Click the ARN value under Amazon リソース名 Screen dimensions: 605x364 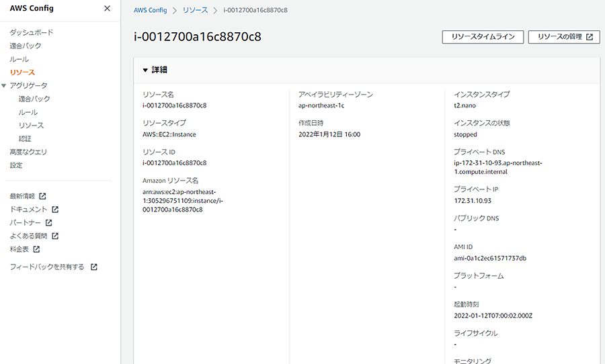(x=183, y=201)
